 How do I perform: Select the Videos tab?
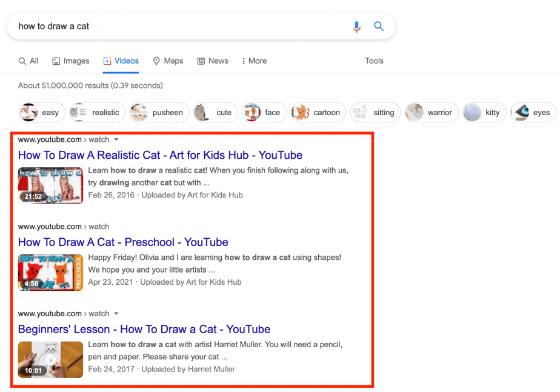click(x=121, y=61)
